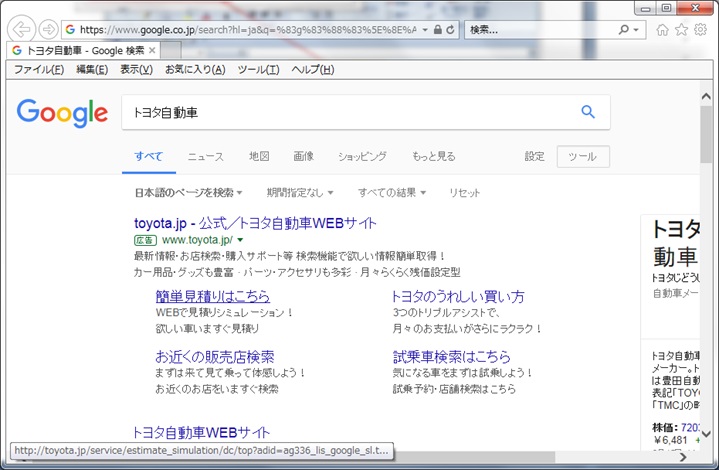The width and height of the screenshot is (719, 470).
Task: Open the address bar autocomplete dropdown arrow
Action: coord(425,30)
